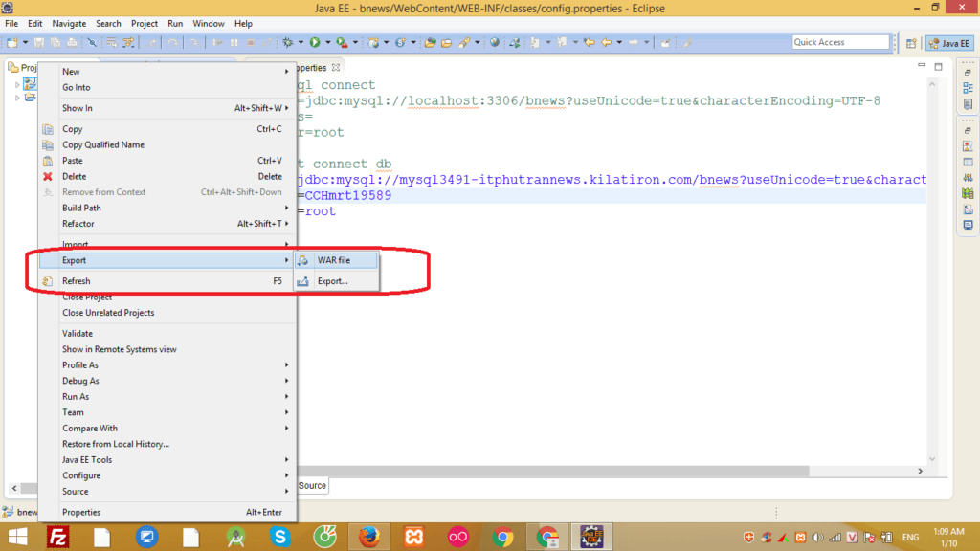This screenshot has width=980, height=551.
Task: Open Firefox from the taskbar
Action: pyautogui.click(x=368, y=537)
